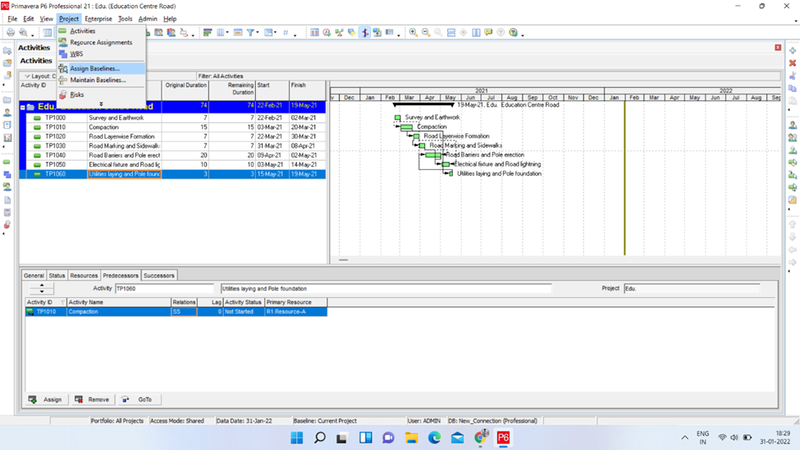The image size is (800, 450).
Task: Open the Tools menu
Action: (x=125, y=19)
